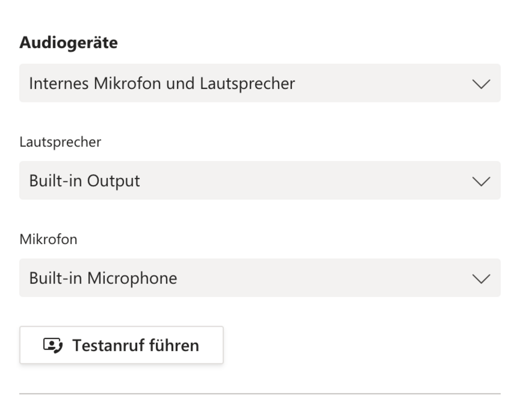Click the test call icon

53,345
